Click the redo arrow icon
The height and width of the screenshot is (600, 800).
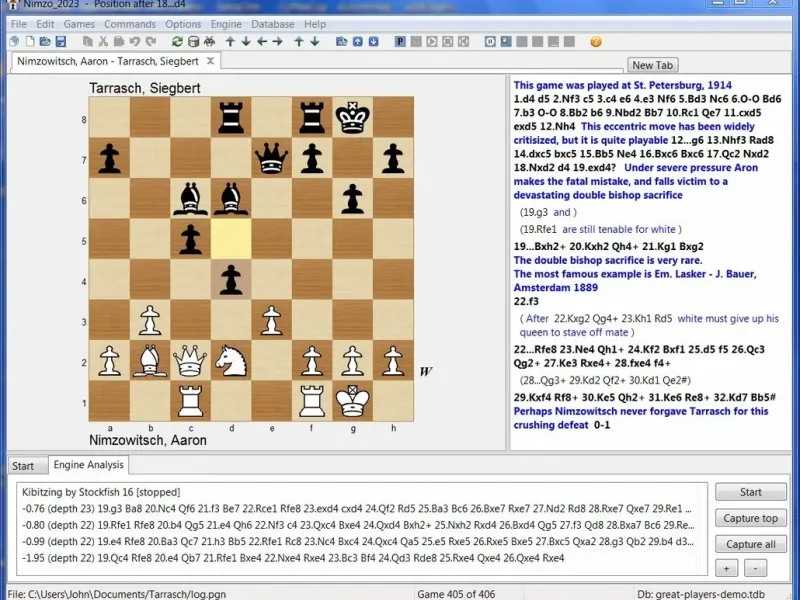point(151,42)
